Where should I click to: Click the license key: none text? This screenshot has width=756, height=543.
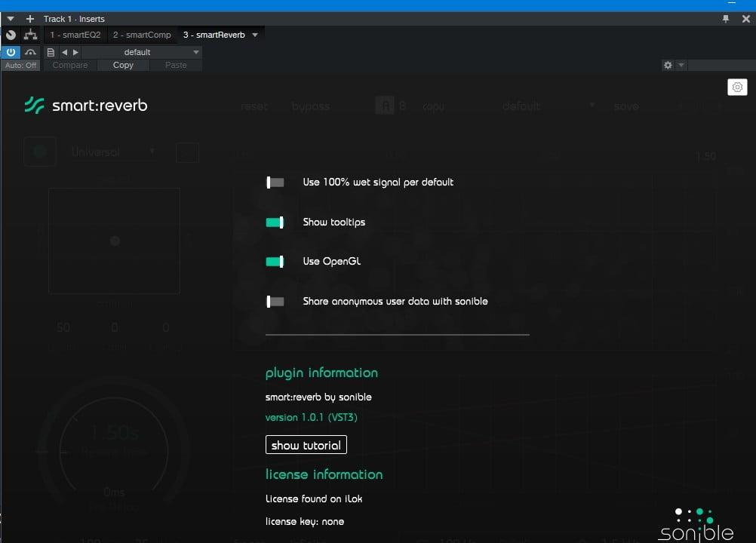coord(305,521)
